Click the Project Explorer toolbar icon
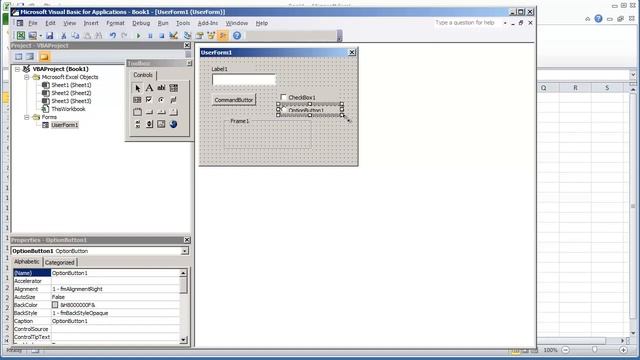 [x=187, y=36]
